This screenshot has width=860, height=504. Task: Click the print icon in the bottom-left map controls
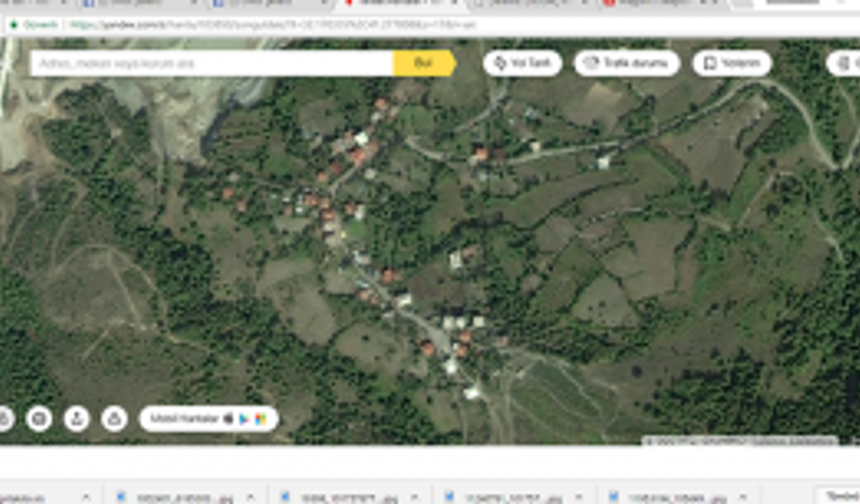pyautogui.click(x=39, y=419)
